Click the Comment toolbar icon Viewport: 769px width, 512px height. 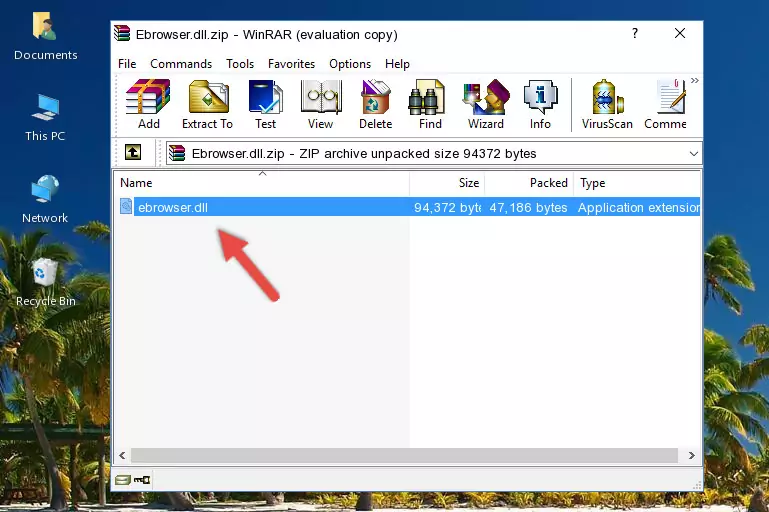pyautogui.click(x=665, y=104)
